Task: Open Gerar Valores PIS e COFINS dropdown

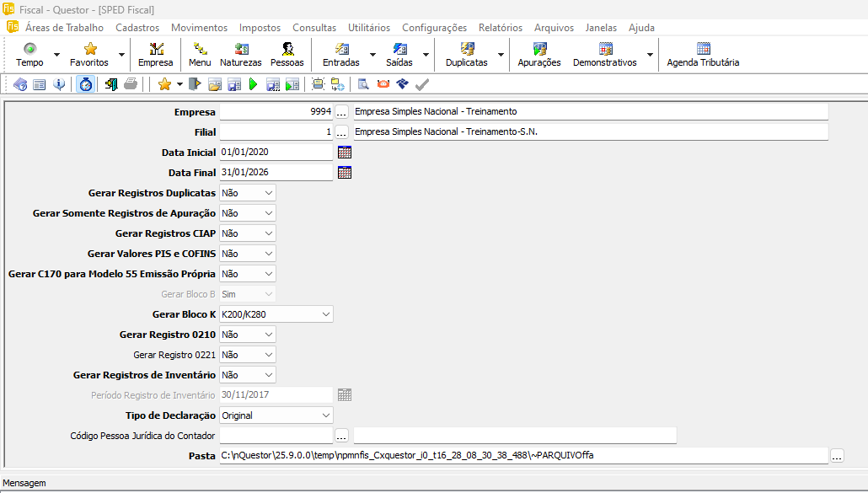Action: [268, 254]
